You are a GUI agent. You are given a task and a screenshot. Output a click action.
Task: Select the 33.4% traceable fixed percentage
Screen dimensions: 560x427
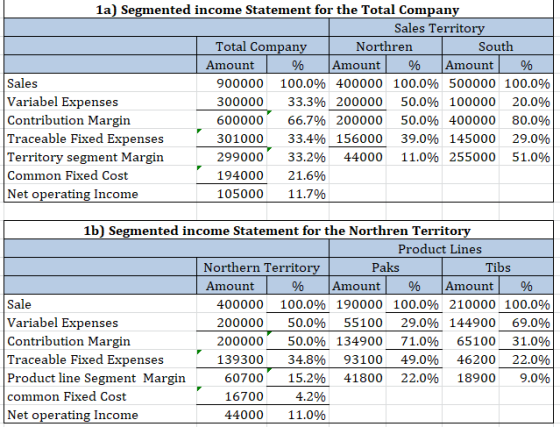298,139
